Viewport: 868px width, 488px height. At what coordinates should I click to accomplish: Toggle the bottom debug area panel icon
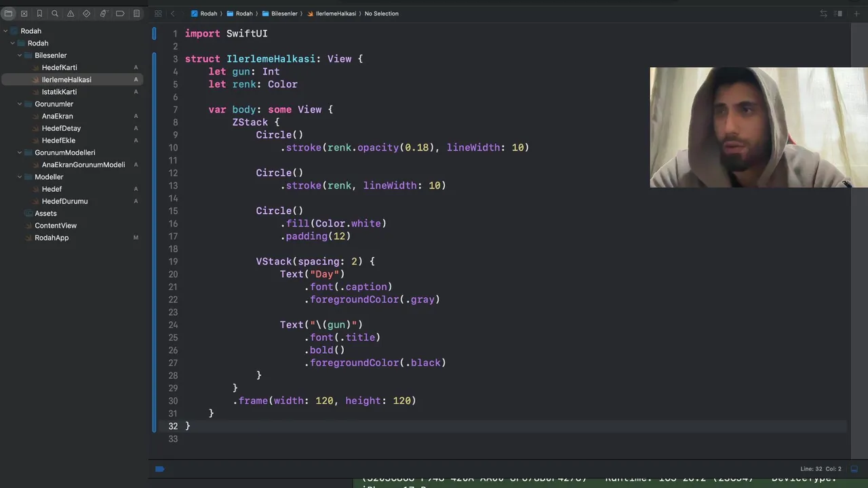pos(856,469)
